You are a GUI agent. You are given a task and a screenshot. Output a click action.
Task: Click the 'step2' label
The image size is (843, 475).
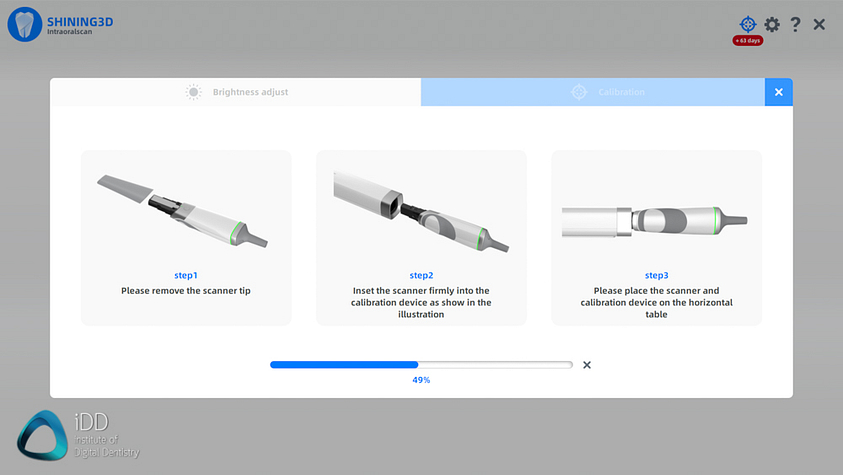click(421, 275)
